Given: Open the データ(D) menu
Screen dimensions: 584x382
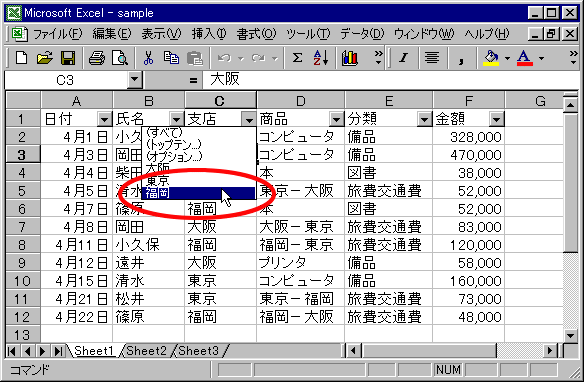Looking at the screenshot, I should (362, 34).
